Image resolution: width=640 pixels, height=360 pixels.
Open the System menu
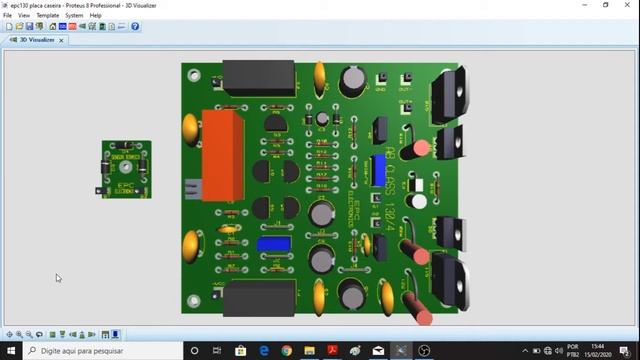click(x=74, y=16)
